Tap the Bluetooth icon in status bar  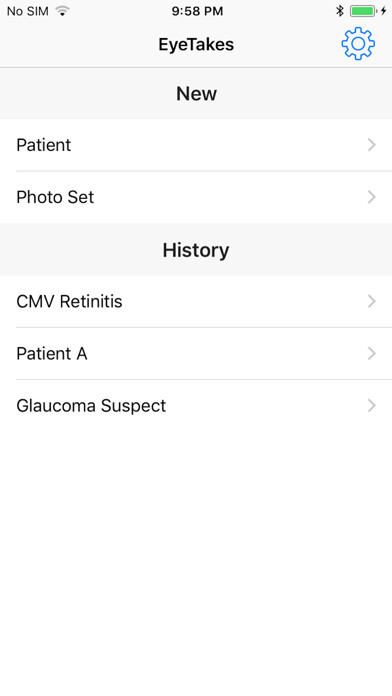340,11
